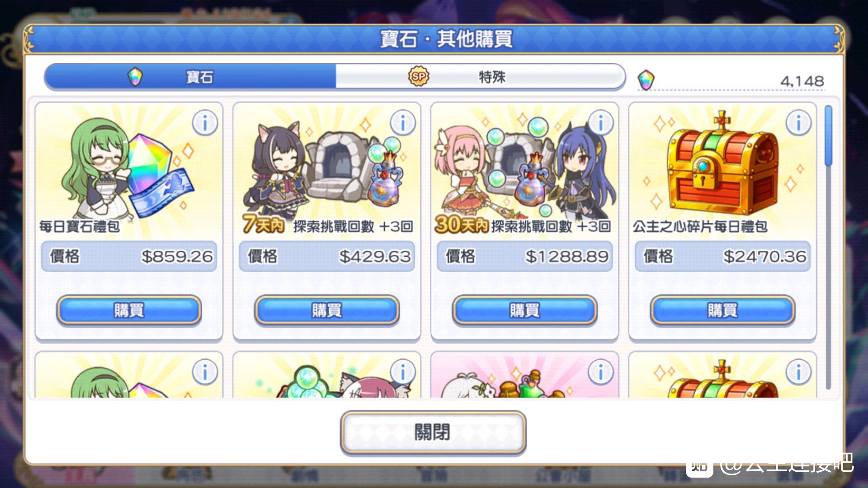Buy the $1288.89 30-day exploration pack
The width and height of the screenshot is (868, 488).
click(x=525, y=310)
